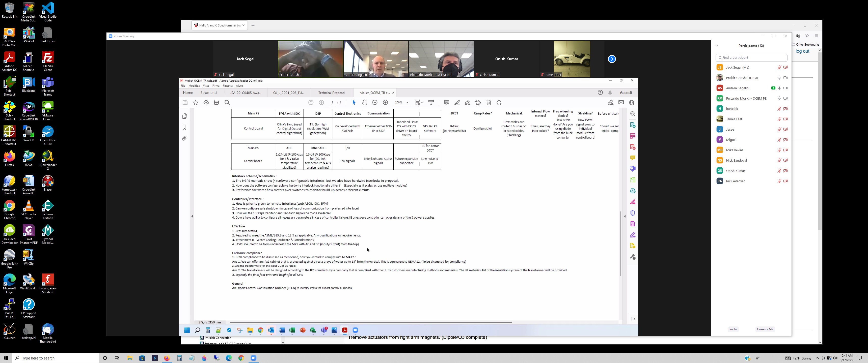Switch to the Technical Proposal tab
The height and width of the screenshot is (363, 868).
(x=332, y=93)
